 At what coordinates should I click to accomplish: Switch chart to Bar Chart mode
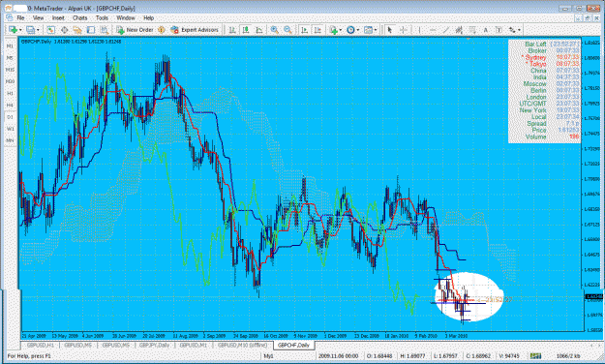click(x=232, y=30)
